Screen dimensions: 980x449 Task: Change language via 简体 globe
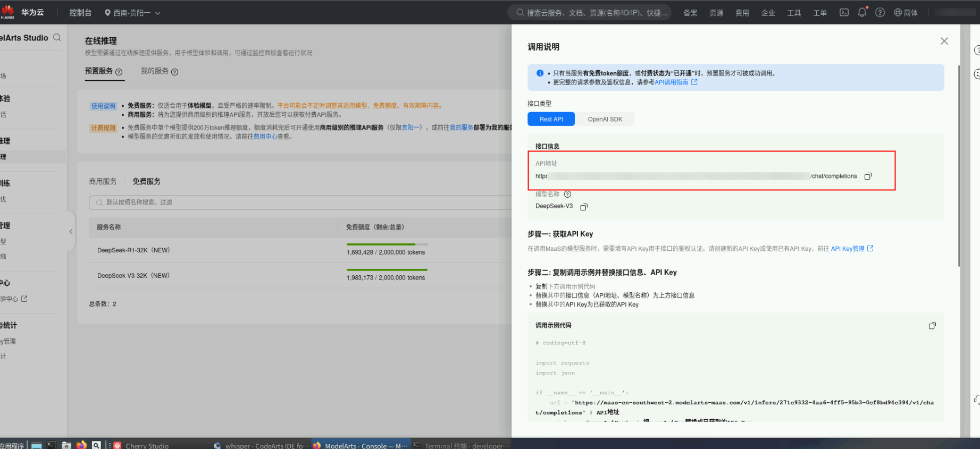(x=906, y=12)
